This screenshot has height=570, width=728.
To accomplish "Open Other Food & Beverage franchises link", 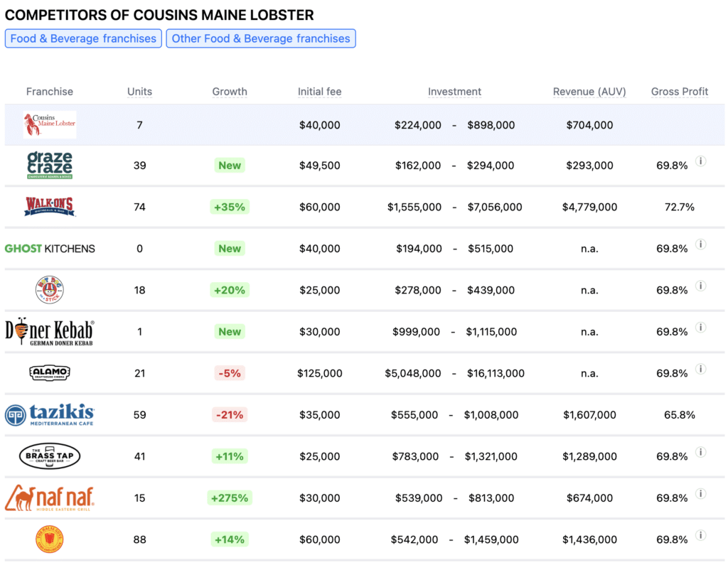I will click(x=261, y=38).
